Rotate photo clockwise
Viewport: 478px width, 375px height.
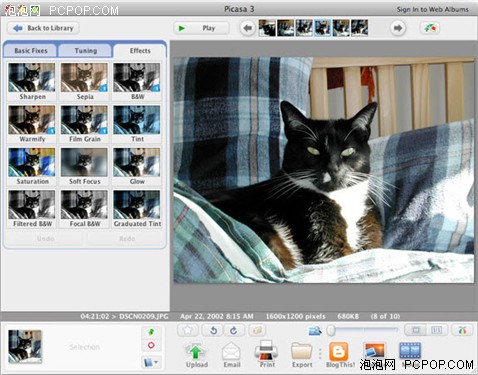(x=234, y=330)
